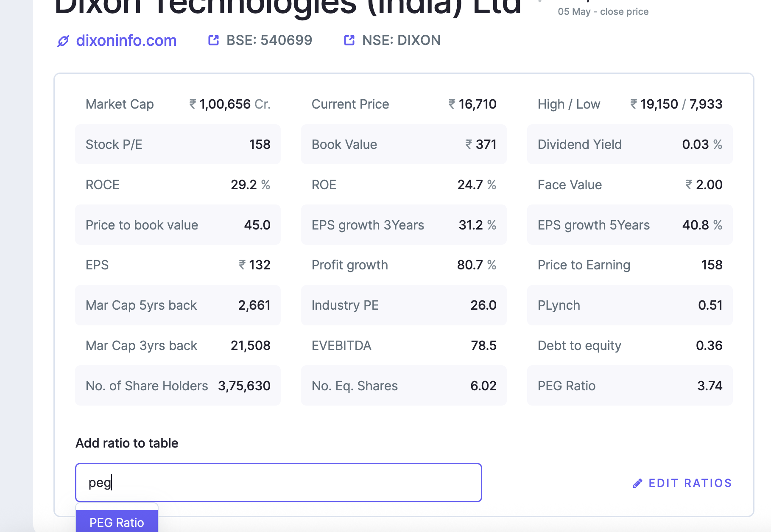Click the EDIT RATIOS button
771x532 pixels.
(x=690, y=483)
